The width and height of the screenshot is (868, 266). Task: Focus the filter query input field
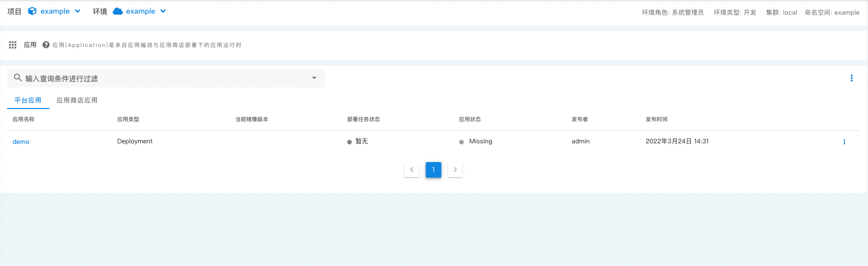pyautogui.click(x=166, y=78)
